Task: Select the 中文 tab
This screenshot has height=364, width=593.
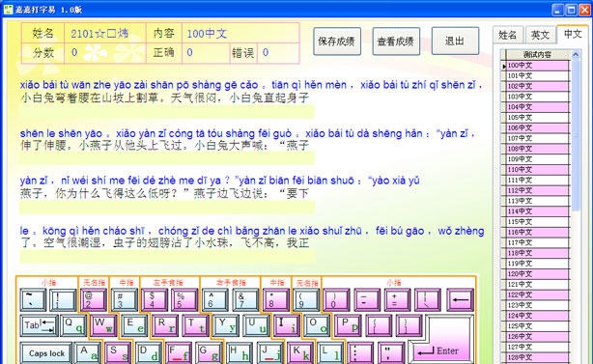Action: coord(573,35)
